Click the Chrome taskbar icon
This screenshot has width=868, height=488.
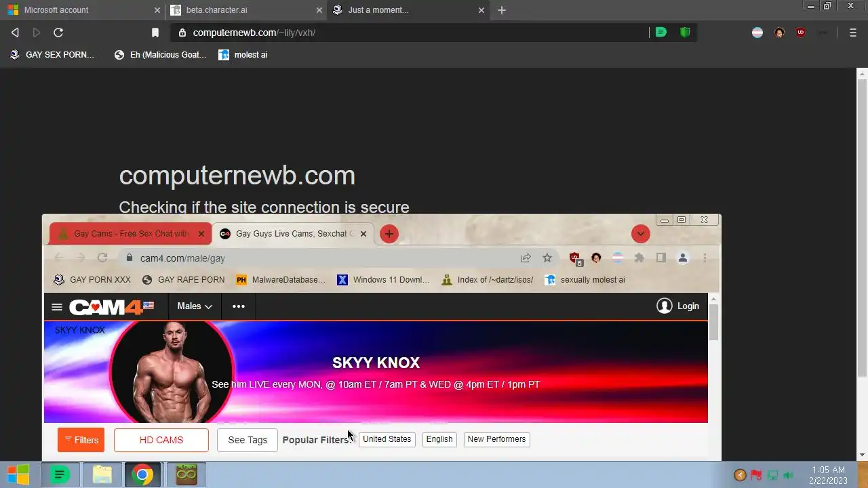(x=142, y=474)
